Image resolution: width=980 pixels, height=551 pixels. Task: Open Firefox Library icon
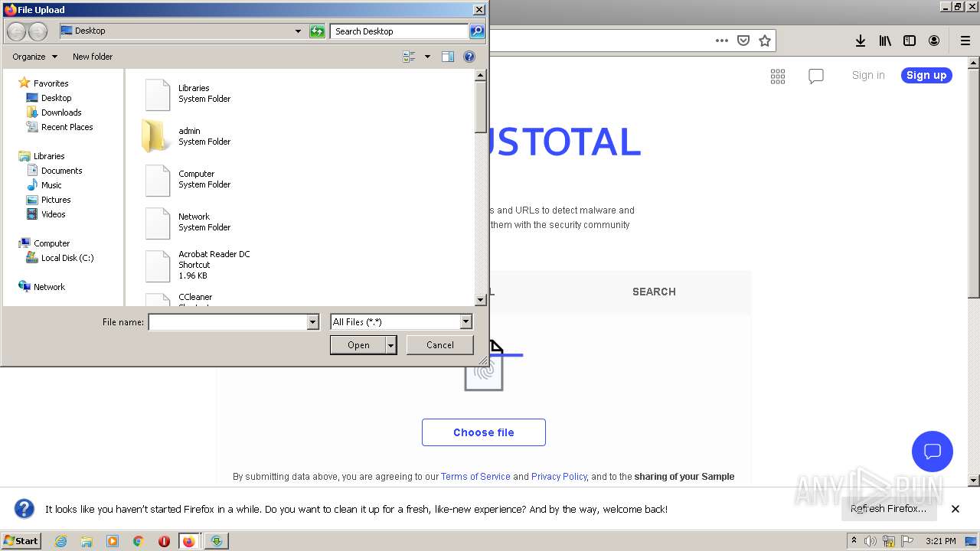click(x=885, y=41)
